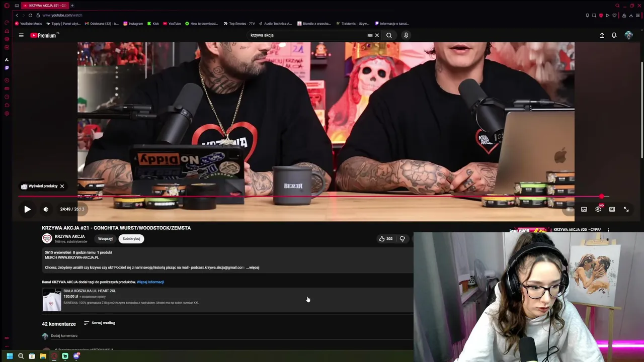Open Opera GX icon in taskbar

(x=54, y=356)
